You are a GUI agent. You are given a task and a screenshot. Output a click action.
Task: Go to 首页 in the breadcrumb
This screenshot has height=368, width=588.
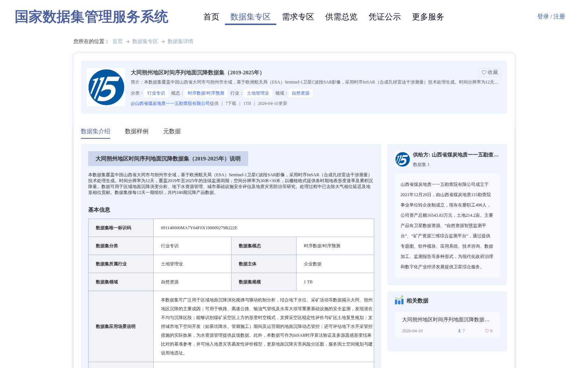(118, 41)
